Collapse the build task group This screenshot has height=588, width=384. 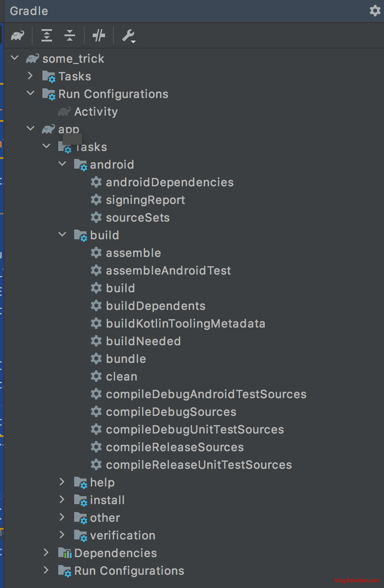62,235
